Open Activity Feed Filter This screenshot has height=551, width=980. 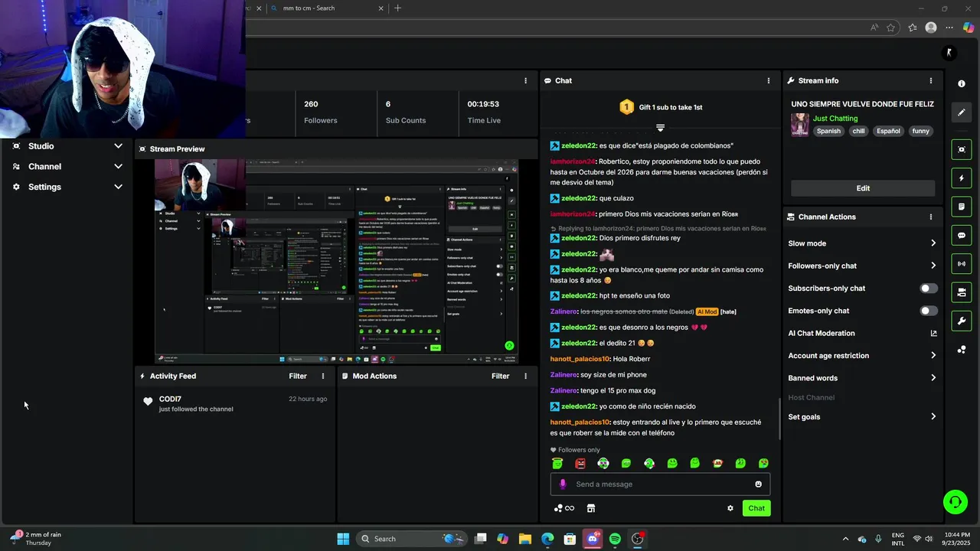(x=298, y=376)
